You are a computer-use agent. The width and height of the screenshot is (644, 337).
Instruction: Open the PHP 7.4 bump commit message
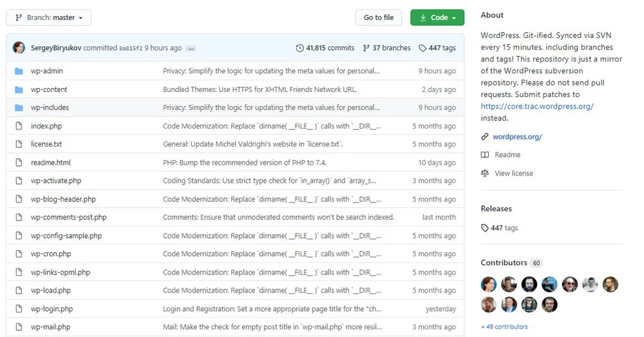pos(244,162)
